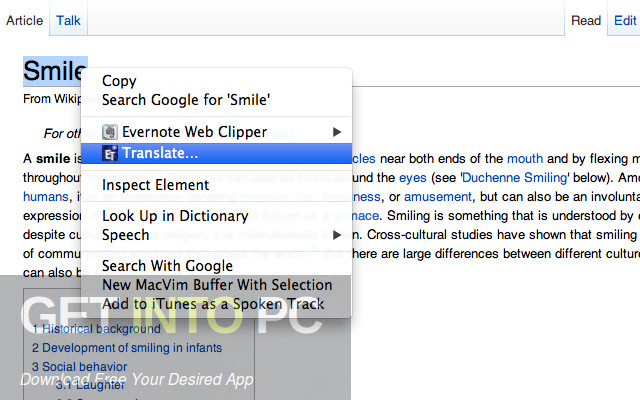Follow the 'humans' link
640x400 pixels.
[46, 197]
